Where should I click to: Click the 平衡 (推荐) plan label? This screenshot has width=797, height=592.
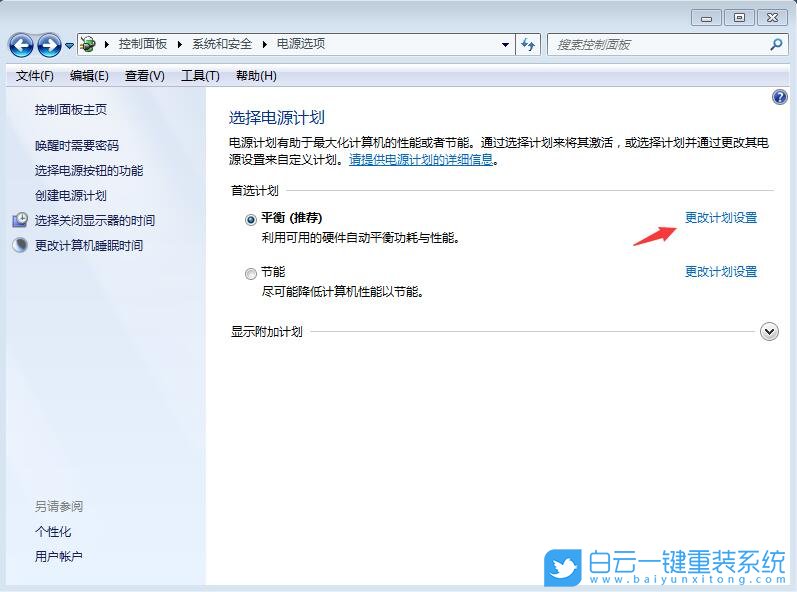(292, 218)
